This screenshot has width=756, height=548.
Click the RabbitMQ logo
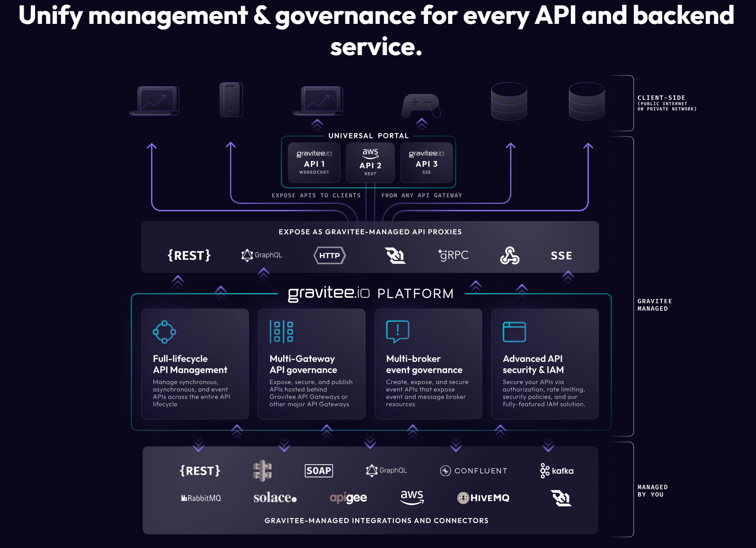201,498
